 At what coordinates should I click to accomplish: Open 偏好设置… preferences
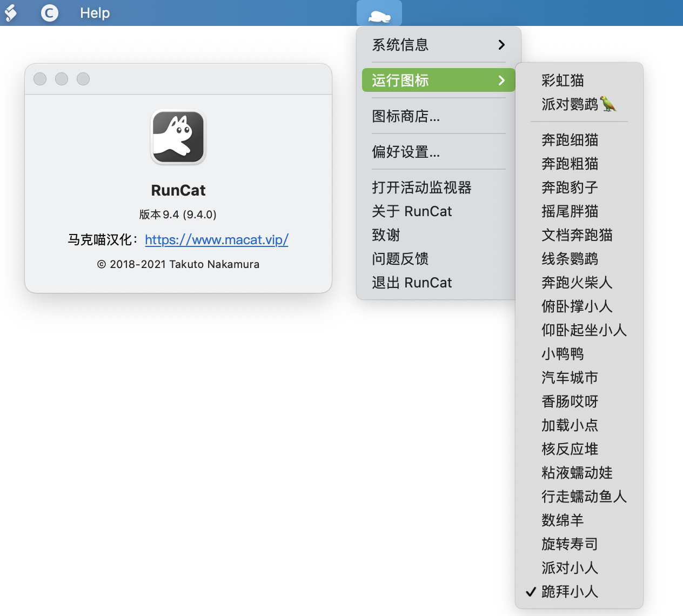coord(406,152)
